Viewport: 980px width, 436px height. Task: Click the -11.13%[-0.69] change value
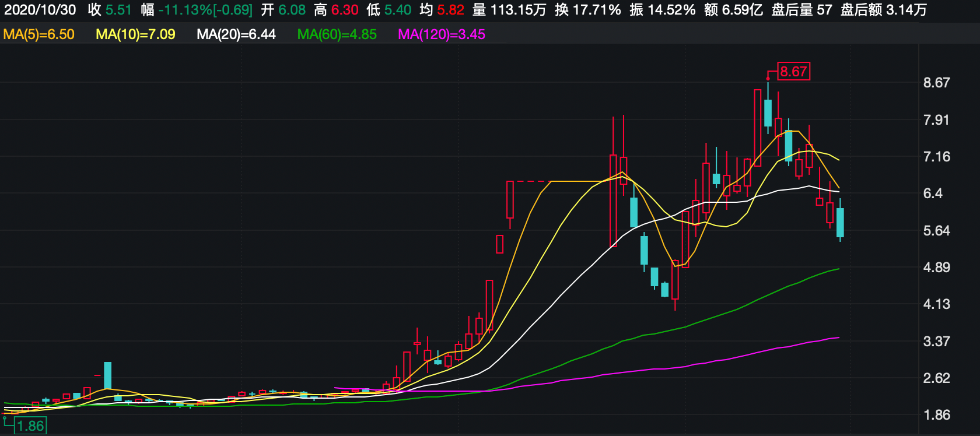pos(205,10)
